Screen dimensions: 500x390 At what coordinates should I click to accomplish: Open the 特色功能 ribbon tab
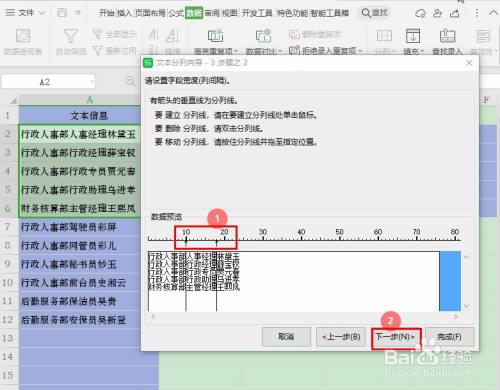pos(293,13)
